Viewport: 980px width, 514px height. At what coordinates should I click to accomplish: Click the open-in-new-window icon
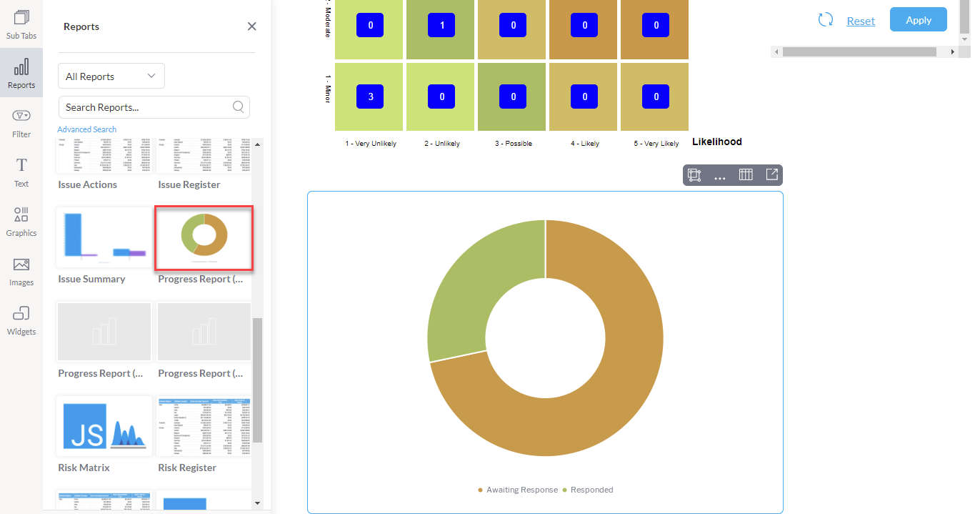click(x=771, y=174)
